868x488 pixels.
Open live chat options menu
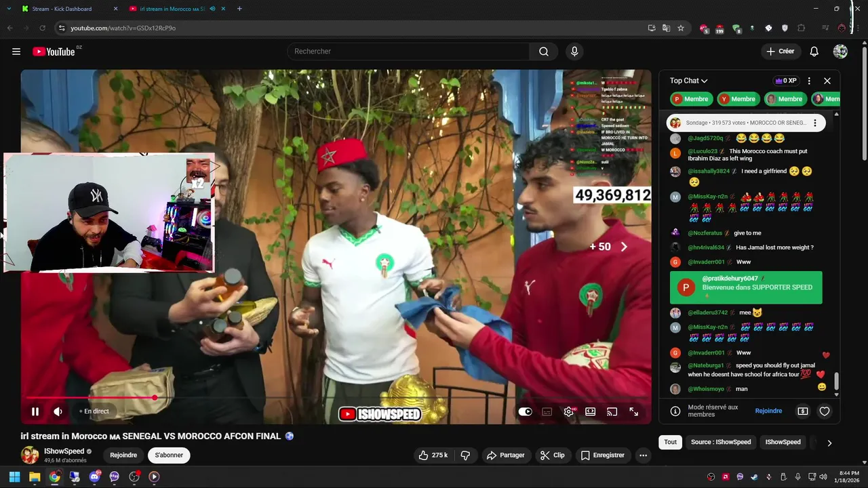[809, 81]
